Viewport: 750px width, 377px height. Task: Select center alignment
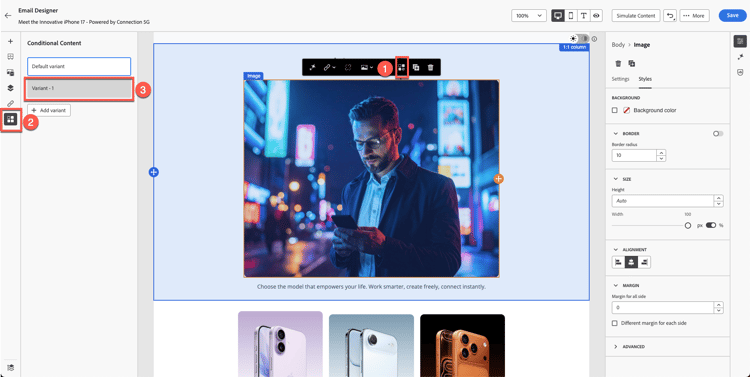[x=631, y=262]
